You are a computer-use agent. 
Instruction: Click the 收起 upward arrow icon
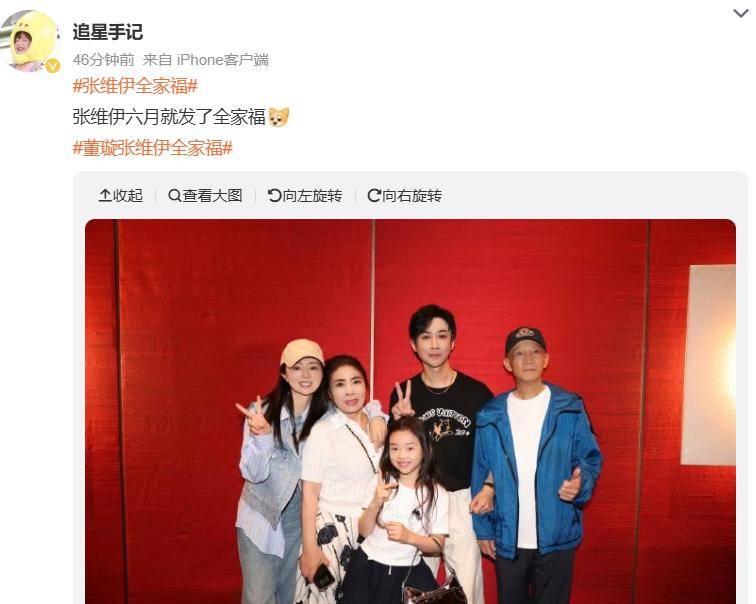(105, 195)
